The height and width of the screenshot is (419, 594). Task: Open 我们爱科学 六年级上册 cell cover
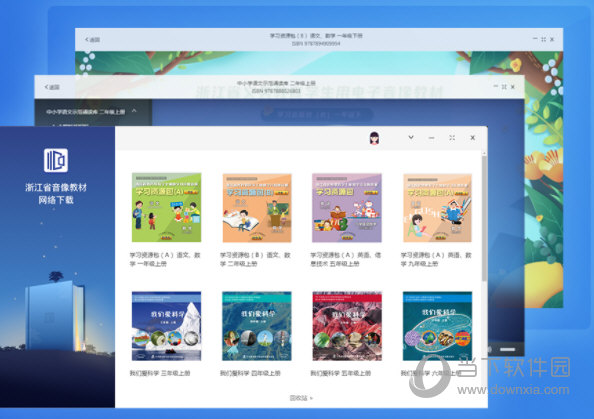point(437,326)
